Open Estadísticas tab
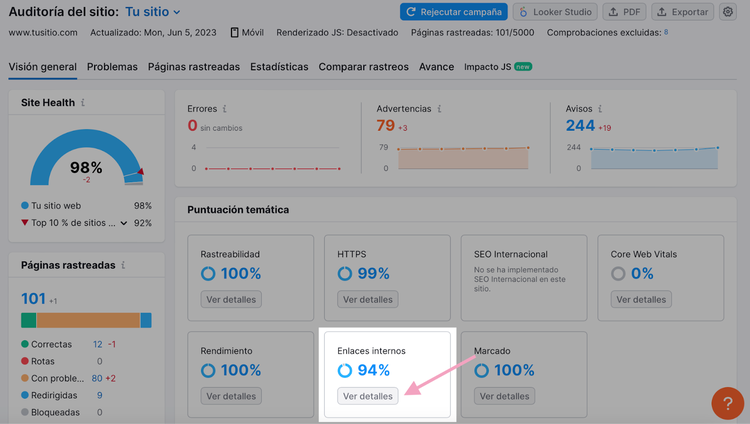Image resolution: width=750 pixels, height=424 pixels. coord(279,67)
